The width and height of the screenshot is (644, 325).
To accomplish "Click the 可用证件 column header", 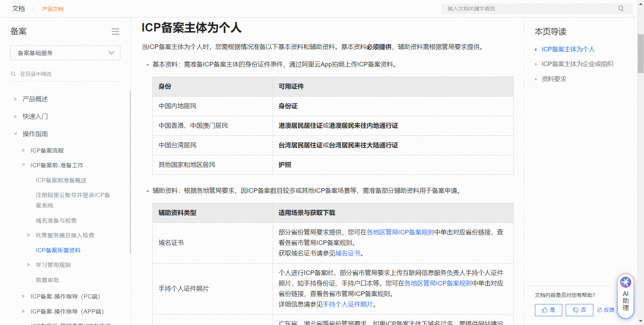I will pos(393,86).
